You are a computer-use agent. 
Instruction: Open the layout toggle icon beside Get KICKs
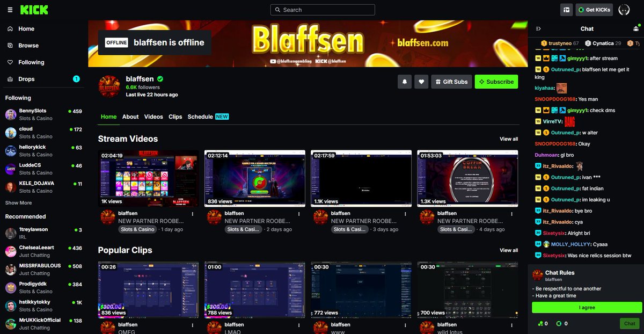point(566,10)
